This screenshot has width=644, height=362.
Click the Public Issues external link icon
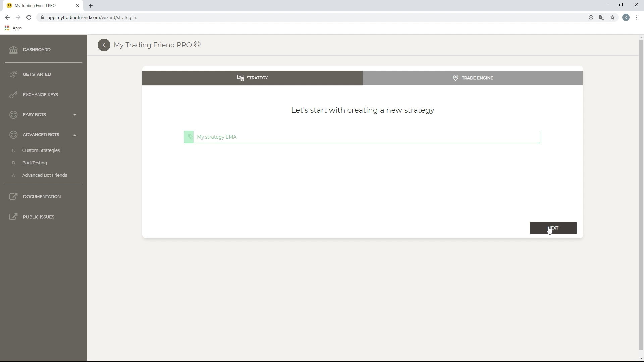(13, 217)
